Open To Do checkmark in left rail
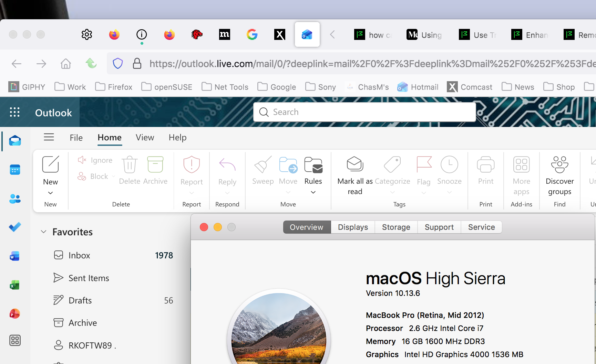 [x=15, y=227]
